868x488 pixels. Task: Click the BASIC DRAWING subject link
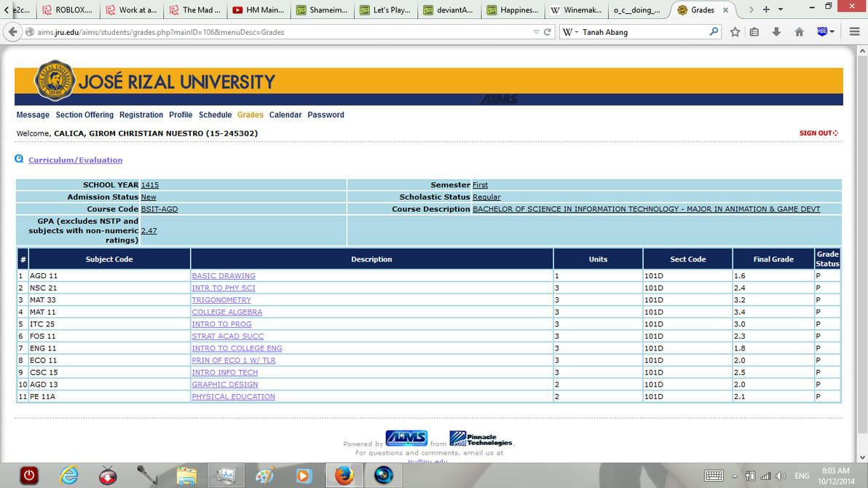click(224, 275)
